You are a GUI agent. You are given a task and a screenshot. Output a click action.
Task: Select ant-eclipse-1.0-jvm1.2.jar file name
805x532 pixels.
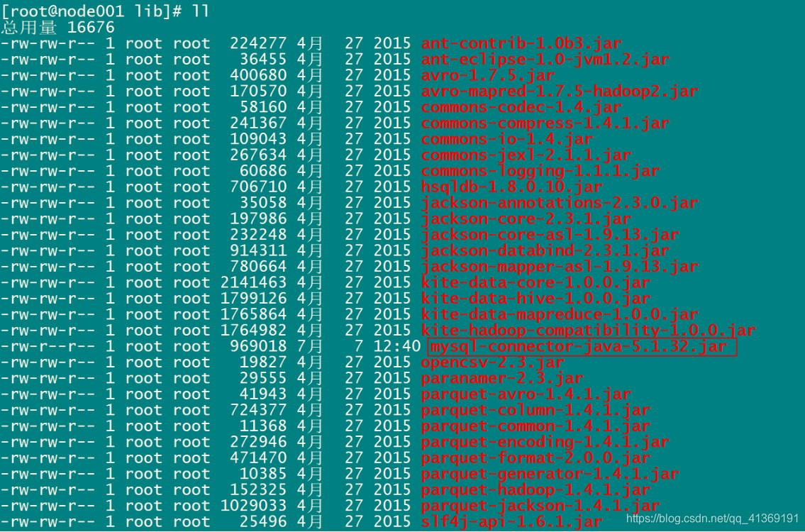pos(545,60)
